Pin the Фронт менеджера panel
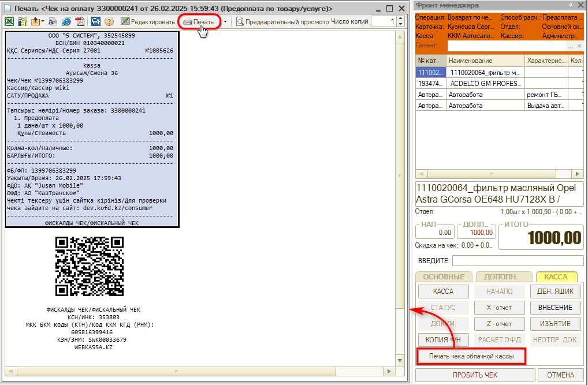 click(571, 5)
